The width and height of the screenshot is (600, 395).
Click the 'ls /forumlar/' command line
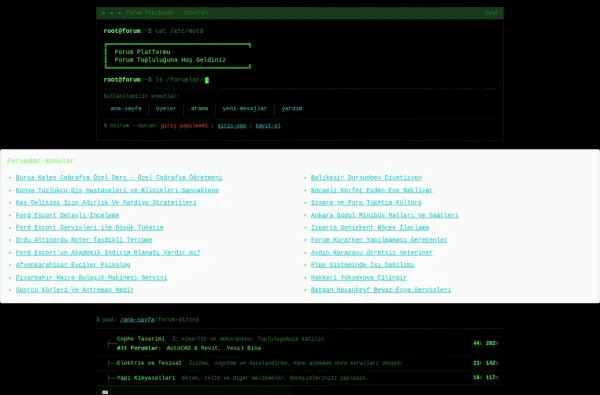[x=179, y=80]
